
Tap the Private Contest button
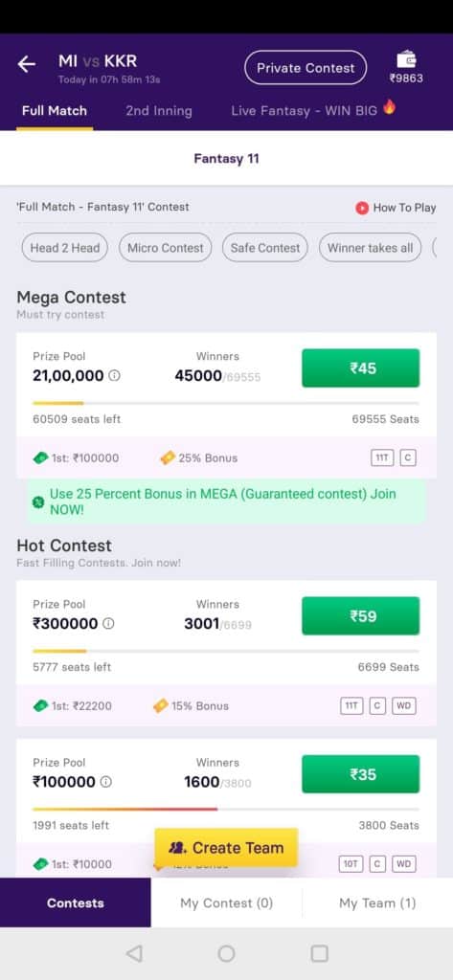pos(306,68)
